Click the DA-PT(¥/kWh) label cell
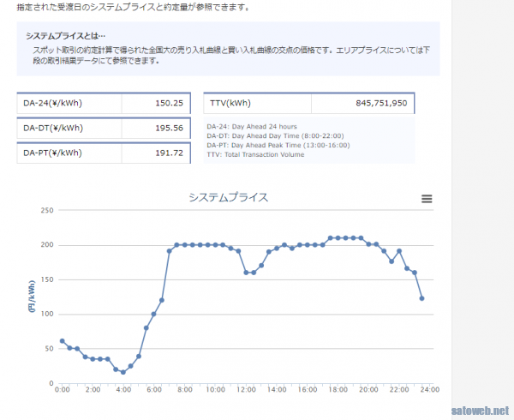Viewport: 514px width, 420px height. click(x=69, y=153)
